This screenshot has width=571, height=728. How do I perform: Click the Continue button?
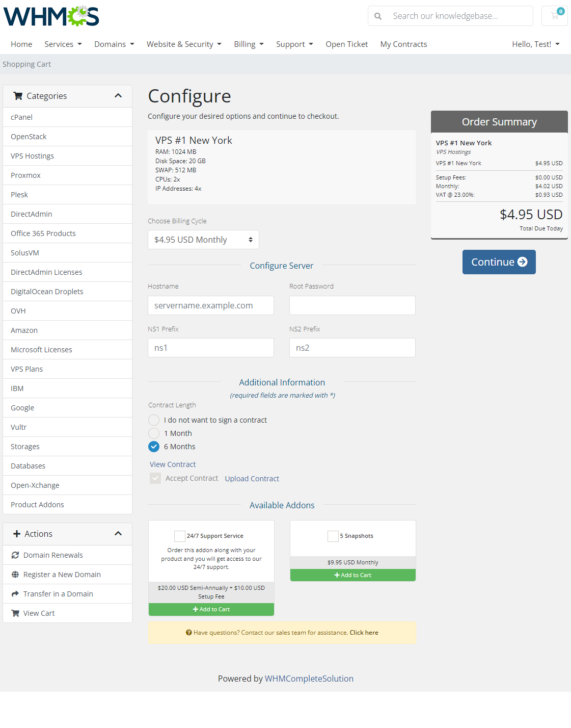499,262
